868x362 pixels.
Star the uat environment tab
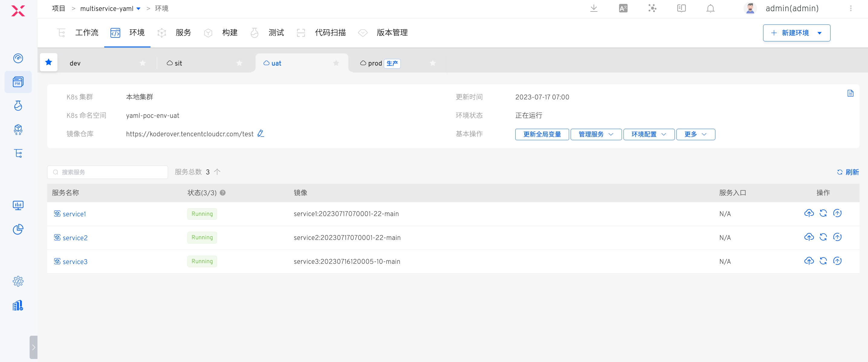(336, 63)
